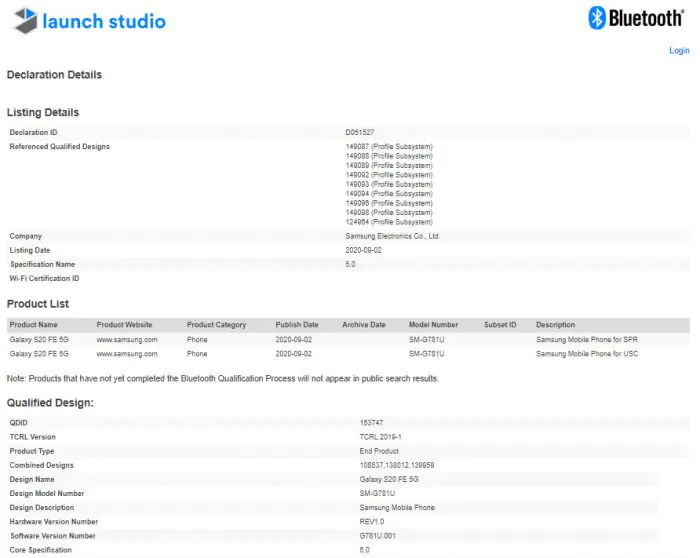Select 'Samsung Mobile Phone' design description value
The width and height of the screenshot is (700, 558).
397,508
